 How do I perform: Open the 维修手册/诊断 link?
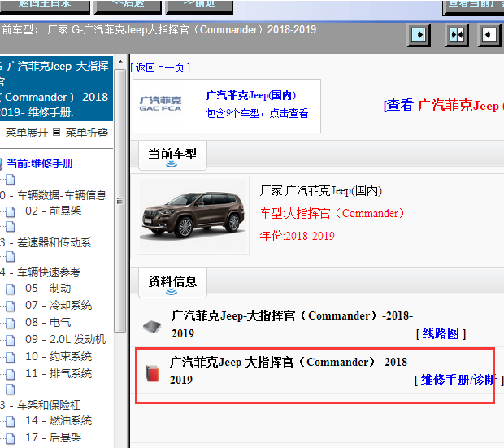pyautogui.click(x=458, y=380)
